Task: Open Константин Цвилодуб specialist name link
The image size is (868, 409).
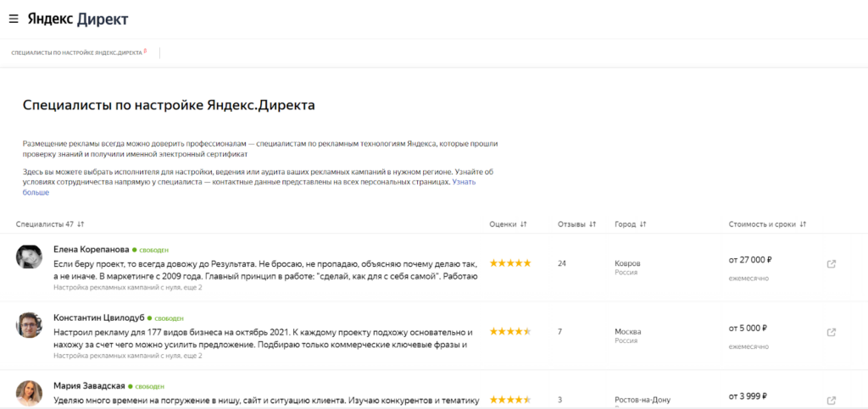Action: click(100, 318)
